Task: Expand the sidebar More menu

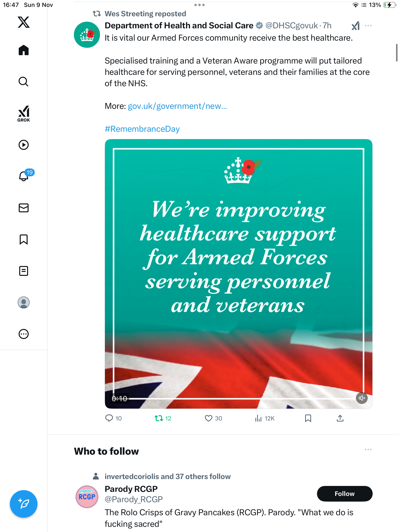Action: pos(24,334)
